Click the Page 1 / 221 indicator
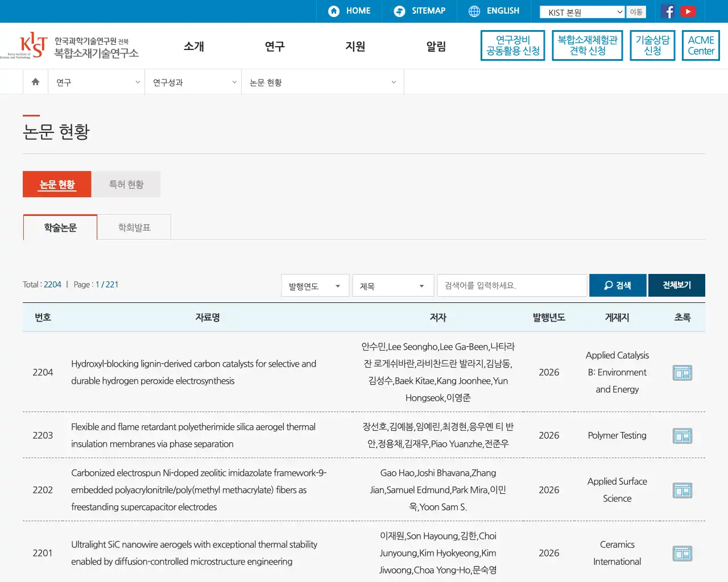This screenshot has width=728, height=582. point(96,285)
